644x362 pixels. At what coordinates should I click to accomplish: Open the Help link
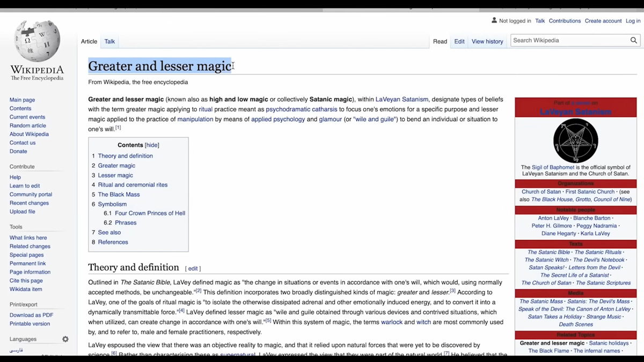tap(15, 177)
